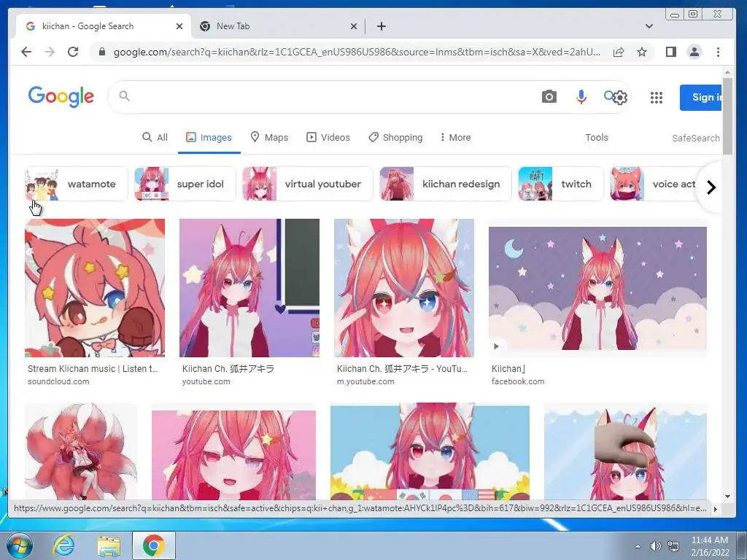The width and height of the screenshot is (747, 560).
Task: Click the forward navigation arrow
Action: [x=50, y=52]
